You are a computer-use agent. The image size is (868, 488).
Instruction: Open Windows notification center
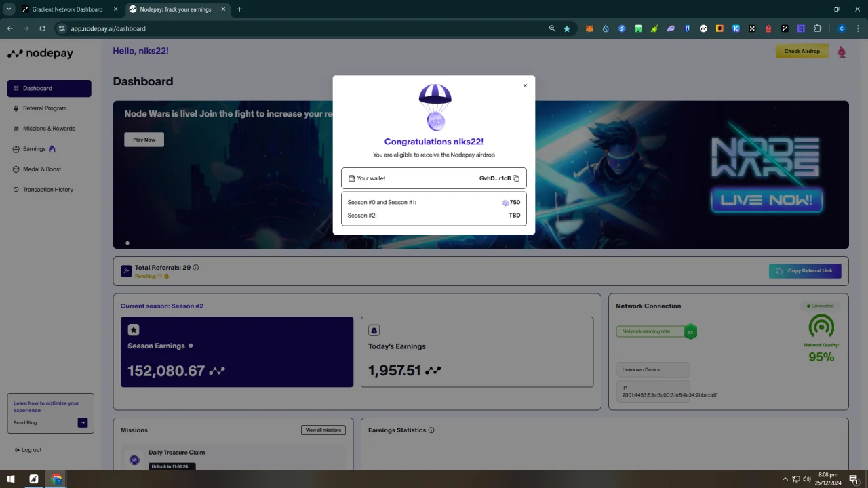(854, 479)
